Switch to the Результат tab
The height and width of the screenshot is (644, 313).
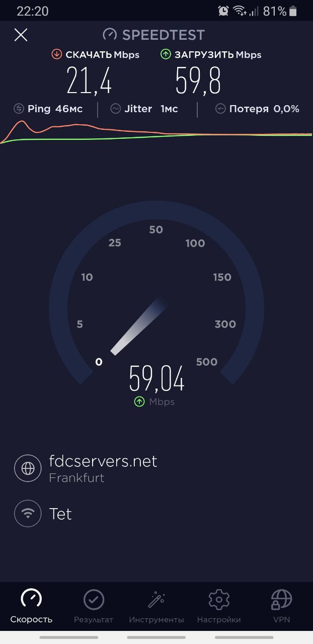point(94,606)
